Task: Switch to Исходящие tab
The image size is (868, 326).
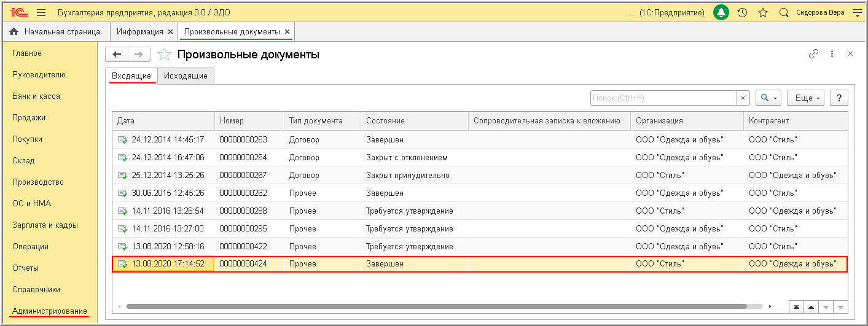Action: pos(186,76)
